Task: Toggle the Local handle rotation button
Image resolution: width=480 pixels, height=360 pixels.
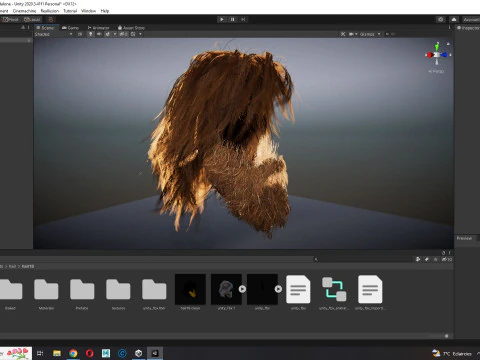Action: click(x=32, y=19)
